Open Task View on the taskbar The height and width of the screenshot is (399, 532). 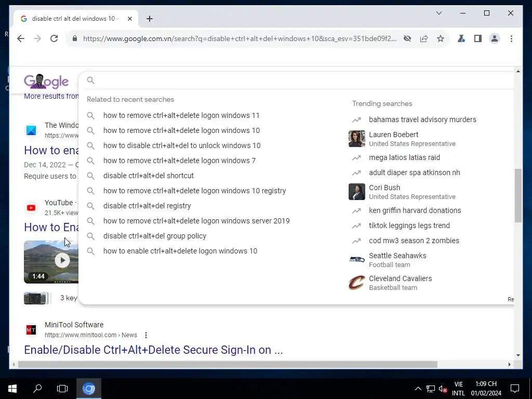tap(62, 389)
